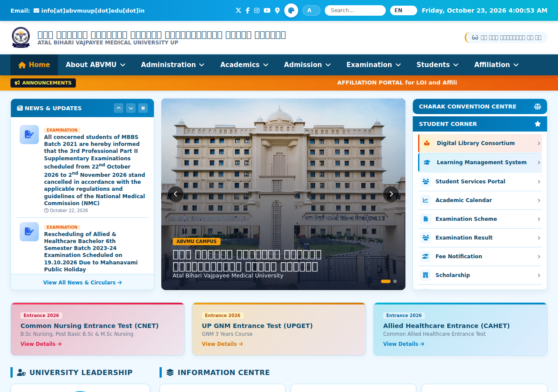This screenshot has width=558, height=392.
Task: Open the font size 'A' selector
Action: pos(311,10)
